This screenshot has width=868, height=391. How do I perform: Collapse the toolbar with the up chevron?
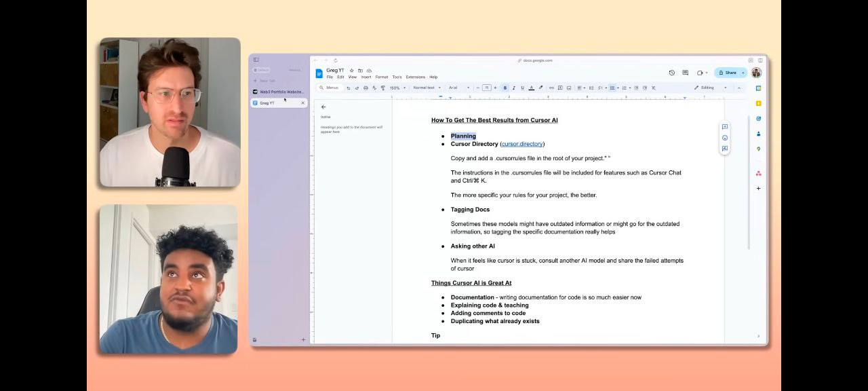(x=738, y=88)
